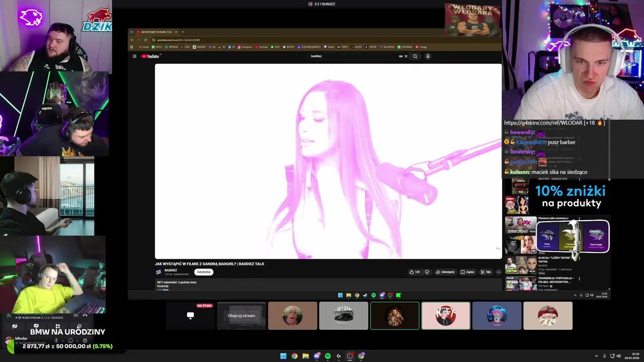Viewport: 644px width, 362px height.
Task: Open Spotify from bottom taskbar
Action: (x=328, y=356)
